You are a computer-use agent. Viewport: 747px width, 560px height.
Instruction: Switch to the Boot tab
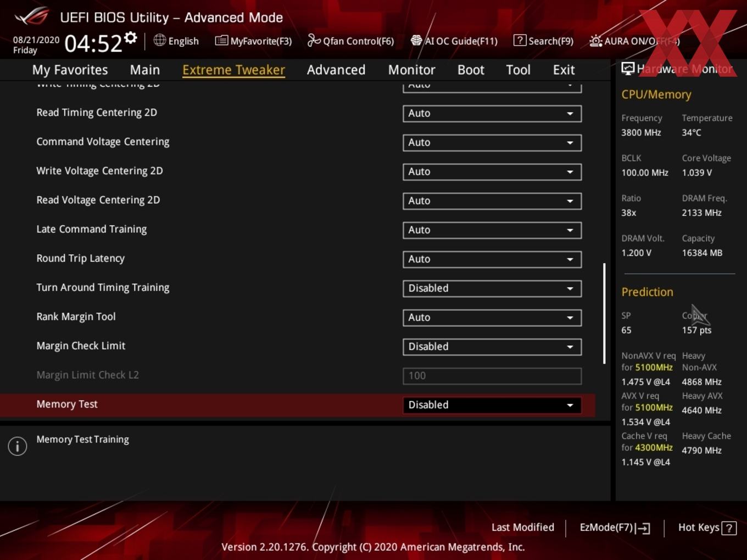tap(471, 70)
